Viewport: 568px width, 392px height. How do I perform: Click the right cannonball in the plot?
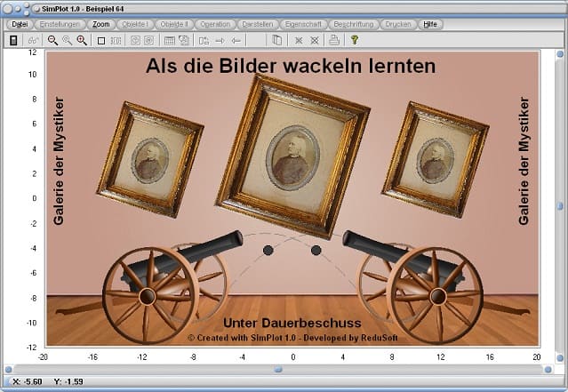(x=316, y=250)
